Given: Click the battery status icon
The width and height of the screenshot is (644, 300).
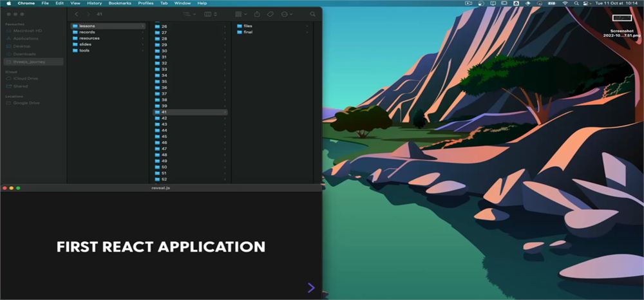Looking at the screenshot, I should click(552, 3).
